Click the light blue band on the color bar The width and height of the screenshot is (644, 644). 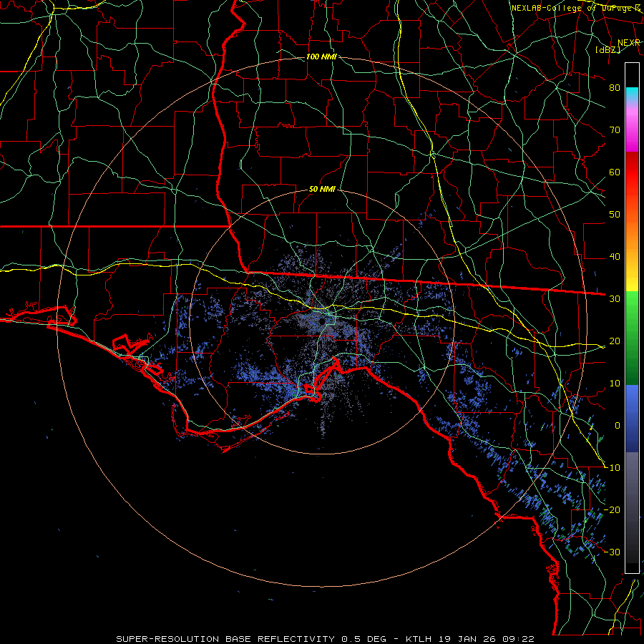[632, 399]
